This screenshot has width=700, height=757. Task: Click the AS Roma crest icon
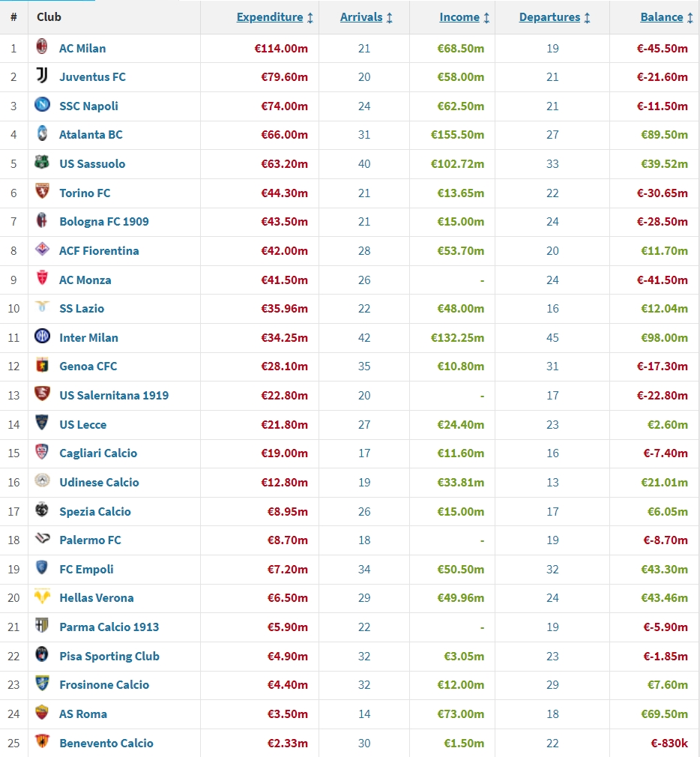tap(42, 713)
